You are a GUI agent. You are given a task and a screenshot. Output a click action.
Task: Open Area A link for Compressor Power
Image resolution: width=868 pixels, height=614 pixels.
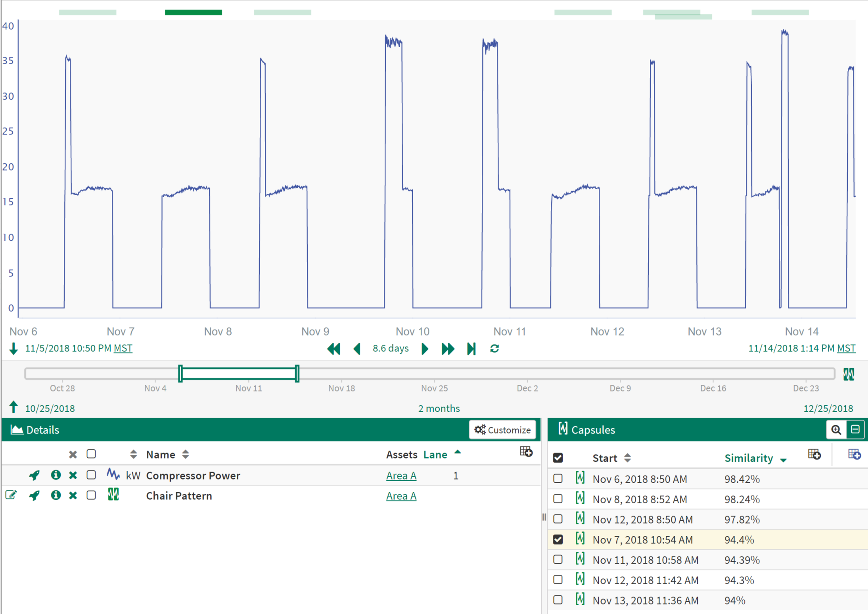coord(401,475)
